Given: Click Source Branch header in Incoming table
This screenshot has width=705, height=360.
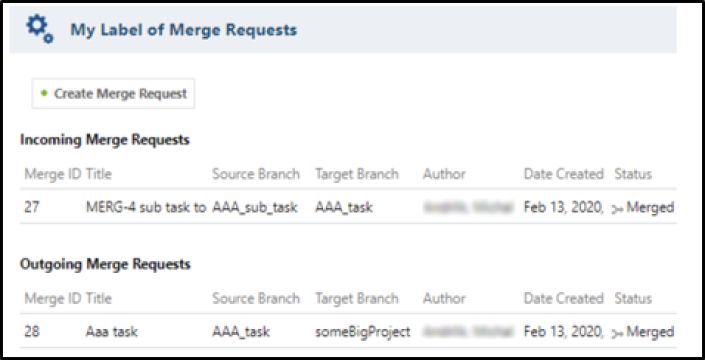Looking at the screenshot, I should pyautogui.click(x=256, y=174).
